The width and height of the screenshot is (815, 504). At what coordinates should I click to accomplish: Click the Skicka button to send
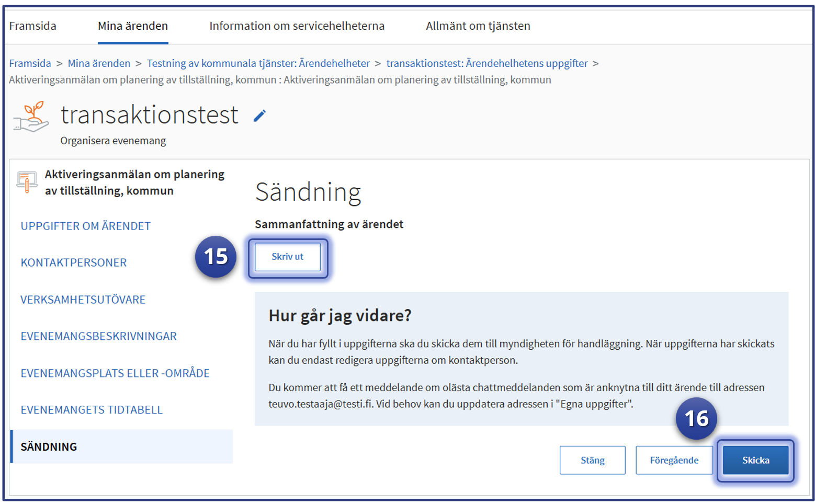tap(755, 460)
